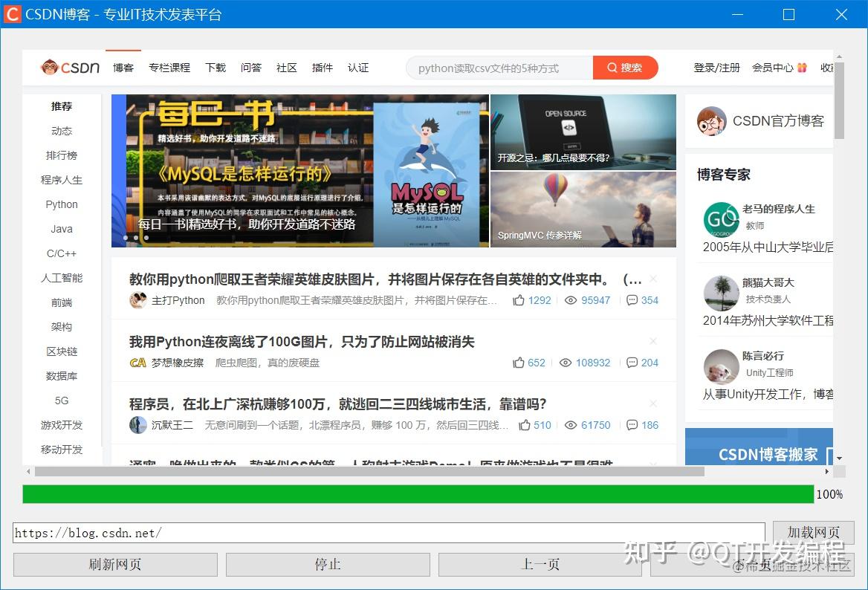
Task: Click the thumbs-up icon showing 1292 likes
Action: pos(519,300)
